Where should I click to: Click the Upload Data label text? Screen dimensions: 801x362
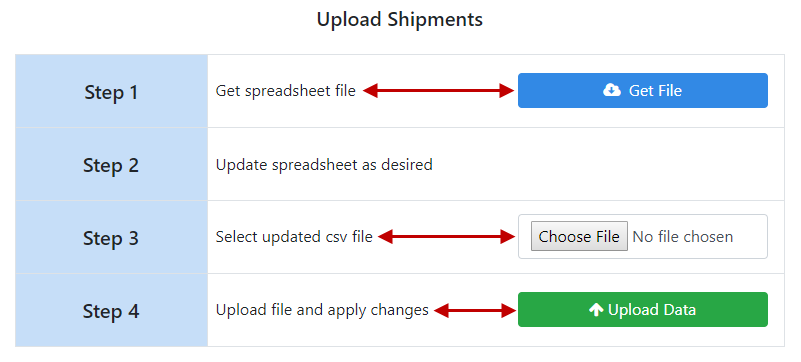point(652,310)
